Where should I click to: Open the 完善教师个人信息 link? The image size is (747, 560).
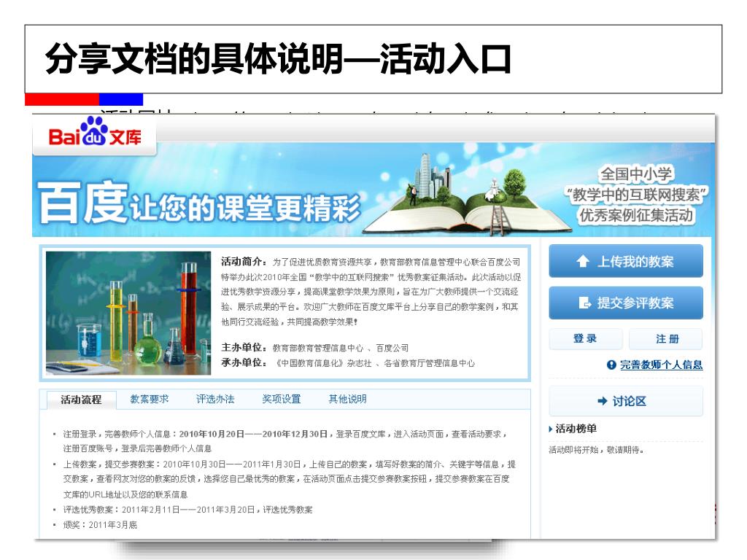point(661,365)
